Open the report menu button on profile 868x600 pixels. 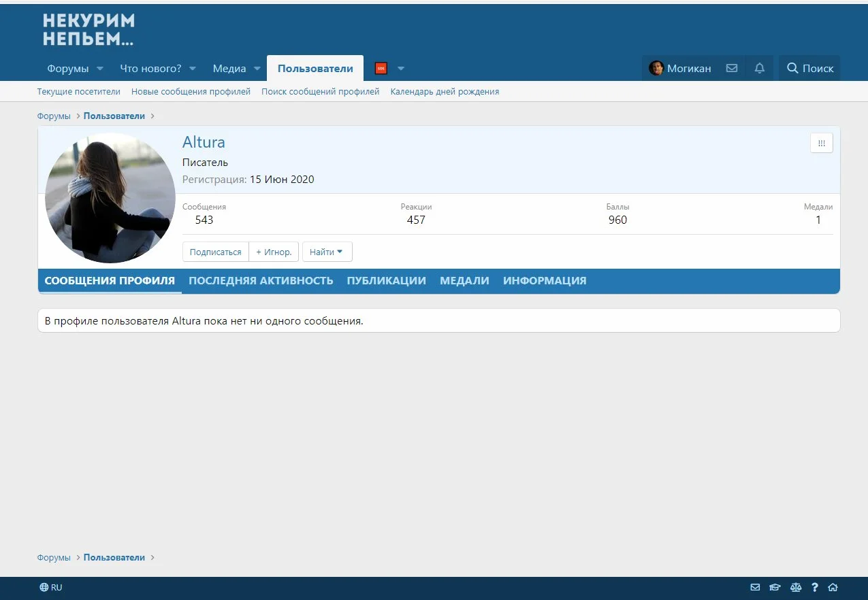click(x=821, y=143)
